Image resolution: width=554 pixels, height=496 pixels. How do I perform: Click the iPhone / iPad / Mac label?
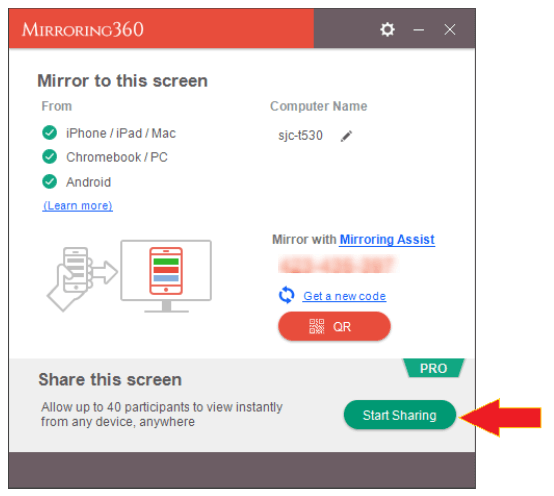[121, 133]
